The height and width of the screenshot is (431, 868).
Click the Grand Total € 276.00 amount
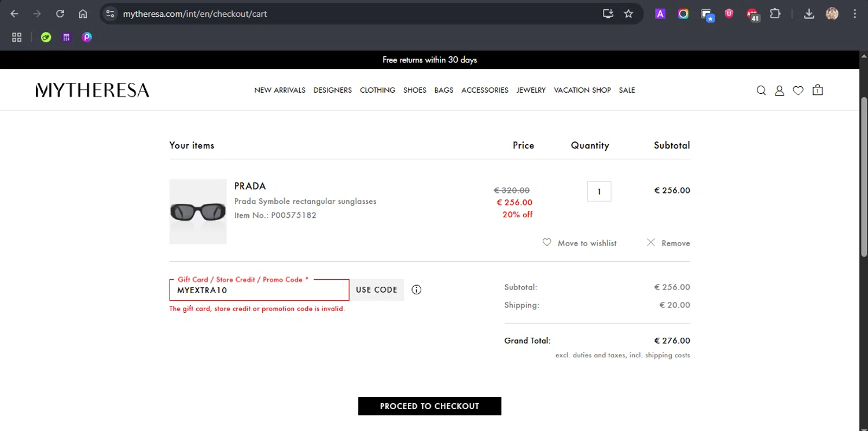tap(672, 341)
